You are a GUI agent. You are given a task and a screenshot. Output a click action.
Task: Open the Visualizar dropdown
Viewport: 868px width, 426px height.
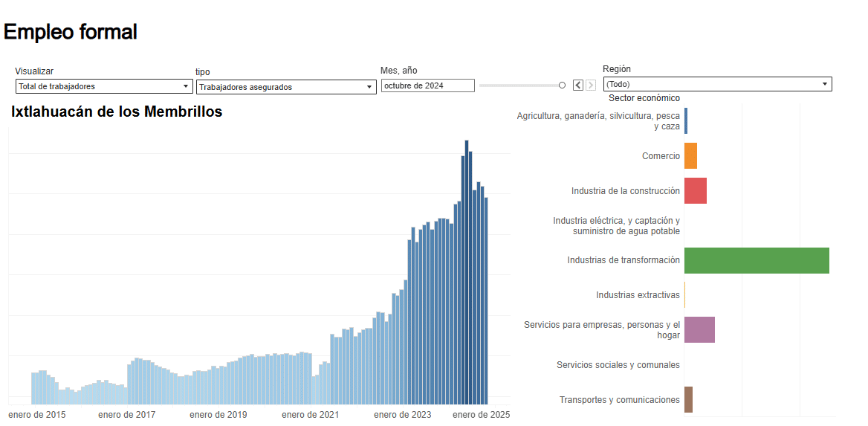coord(103,86)
